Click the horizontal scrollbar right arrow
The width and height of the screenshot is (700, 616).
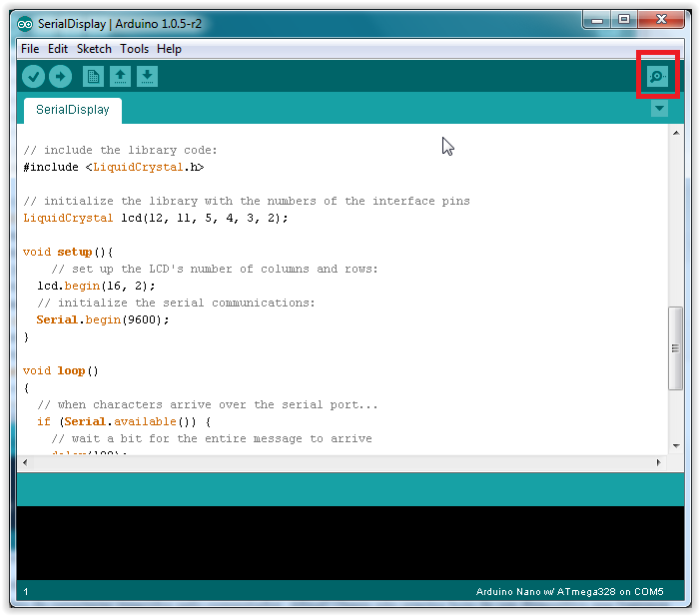coord(658,462)
